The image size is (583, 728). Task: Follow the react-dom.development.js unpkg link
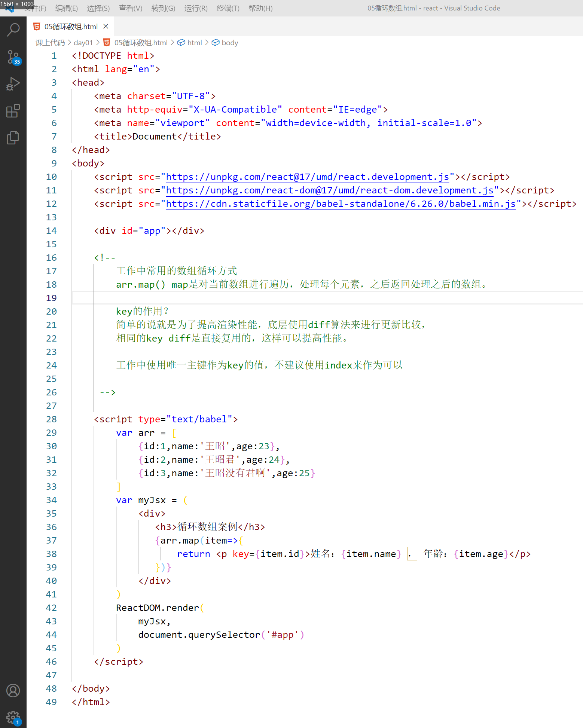[330, 190]
